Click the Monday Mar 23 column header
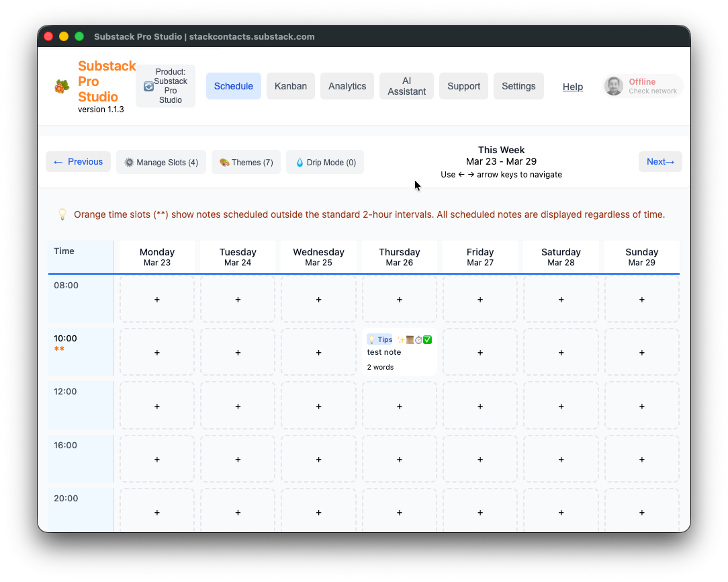The width and height of the screenshot is (728, 582). pyautogui.click(x=157, y=257)
